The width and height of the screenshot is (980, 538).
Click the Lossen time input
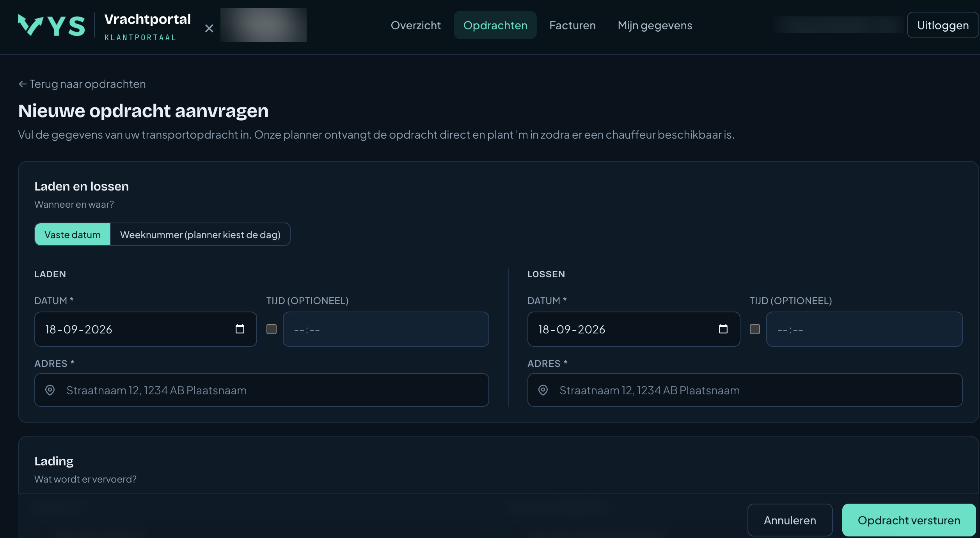[x=864, y=329]
